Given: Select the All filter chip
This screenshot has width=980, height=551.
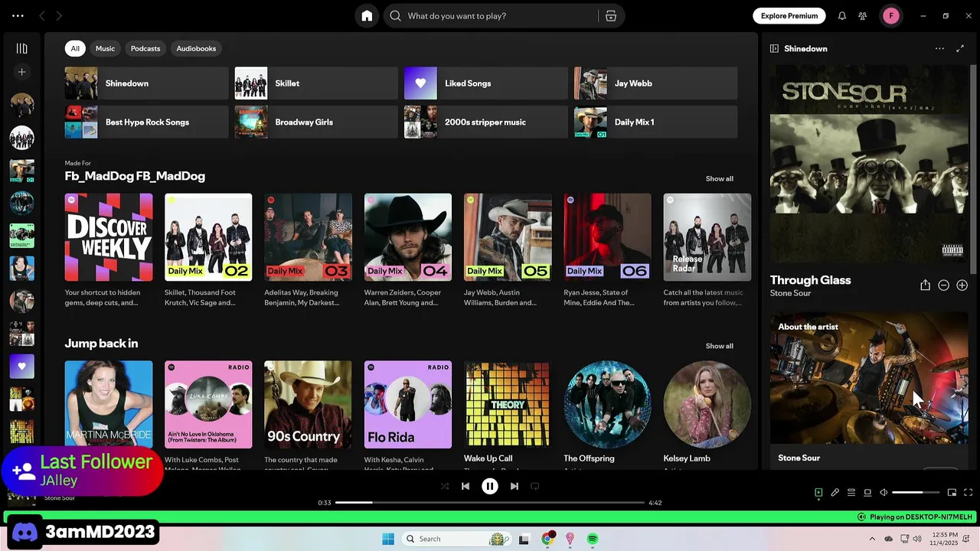Looking at the screenshot, I should (75, 48).
